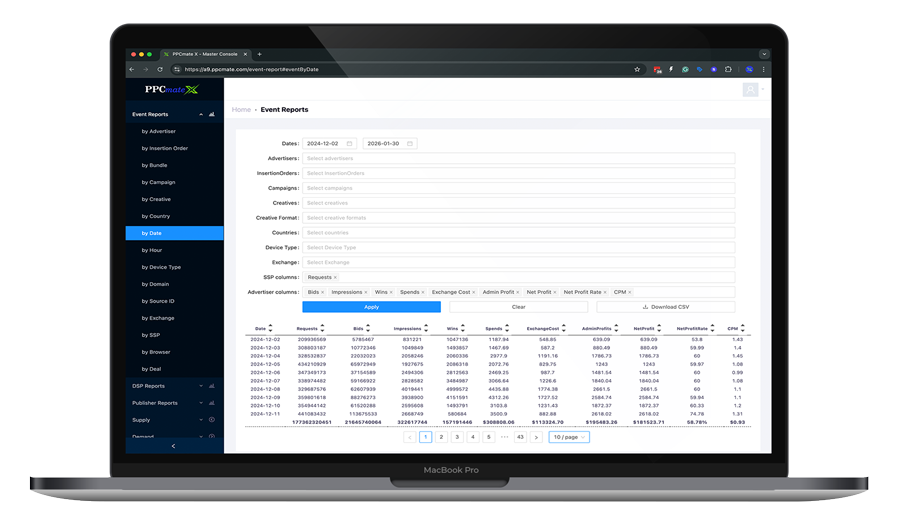Reload the page with browser refresh icon
Viewport: 900px width, 523px height.
(160, 70)
